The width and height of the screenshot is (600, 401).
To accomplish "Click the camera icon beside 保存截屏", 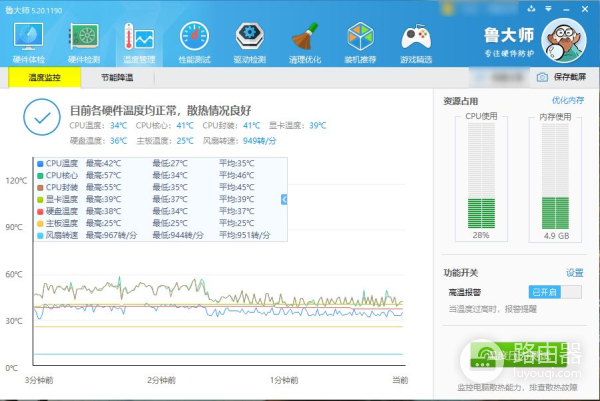I will tap(542, 77).
